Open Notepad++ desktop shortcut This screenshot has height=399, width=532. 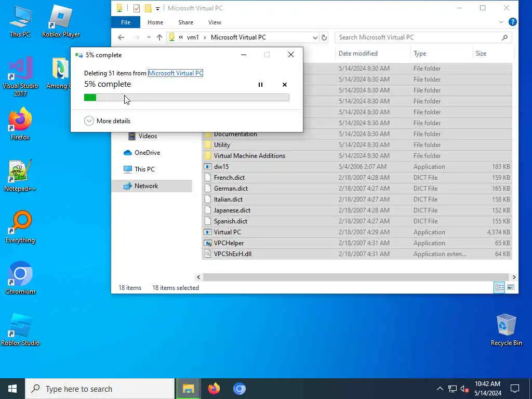20,175
